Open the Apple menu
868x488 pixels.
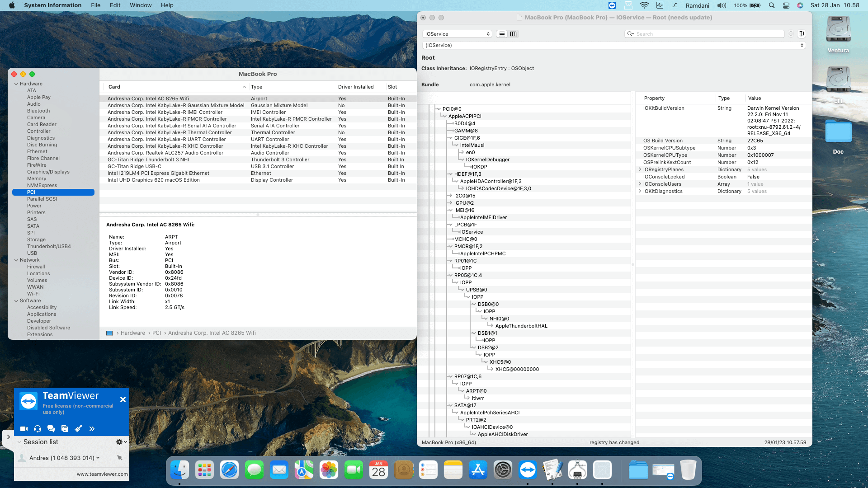12,5
